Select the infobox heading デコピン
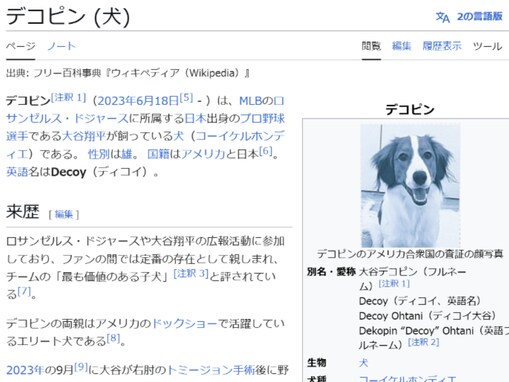Screen dimensions: 509x382 pyautogui.click(x=410, y=109)
